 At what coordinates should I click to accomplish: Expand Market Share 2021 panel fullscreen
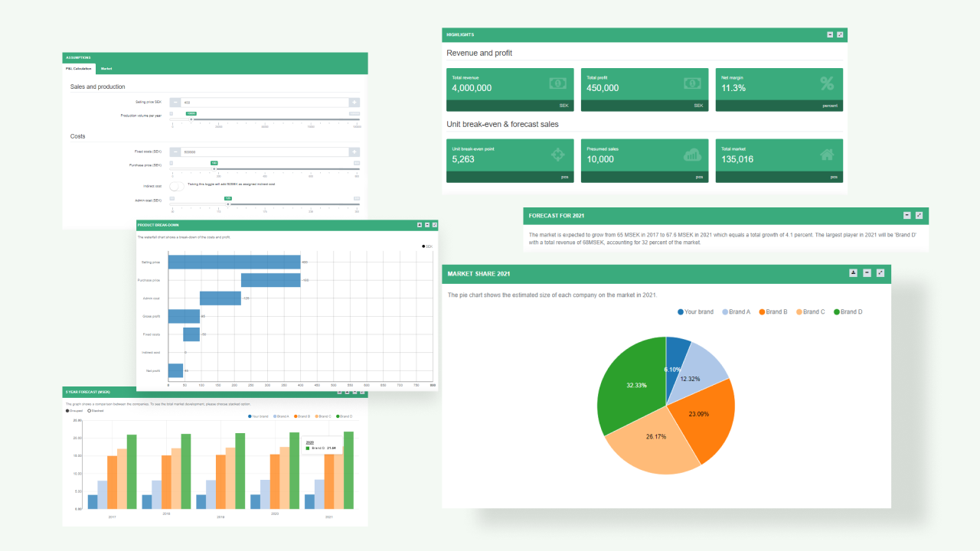pos(880,272)
